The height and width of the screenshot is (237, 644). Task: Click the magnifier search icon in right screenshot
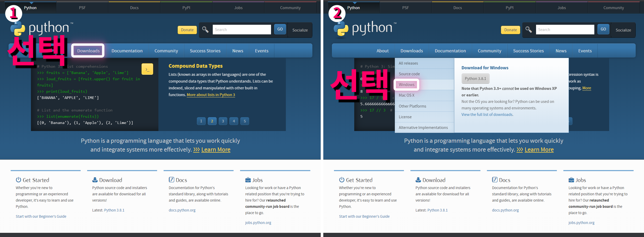(x=529, y=29)
